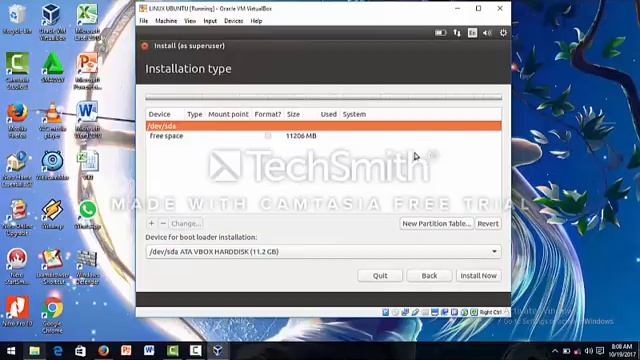Select the Camtasia Studio desktop shortcut
Image resolution: width=640 pixels, height=360 pixels.
tap(17, 70)
